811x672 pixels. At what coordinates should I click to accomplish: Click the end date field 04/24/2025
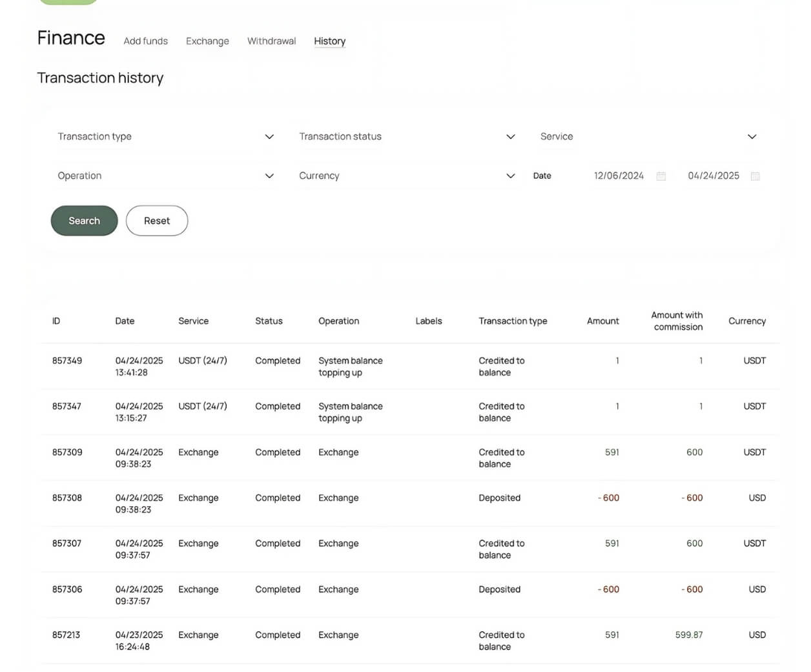click(713, 176)
